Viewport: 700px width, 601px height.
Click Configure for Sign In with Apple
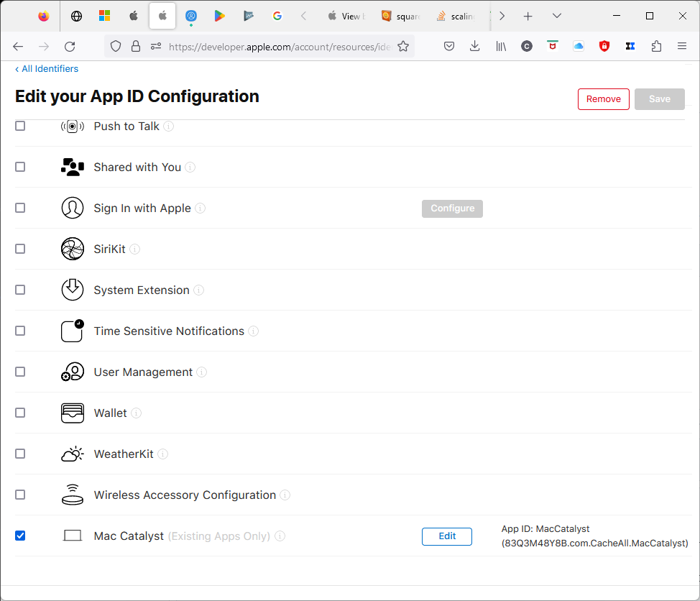pyautogui.click(x=452, y=208)
